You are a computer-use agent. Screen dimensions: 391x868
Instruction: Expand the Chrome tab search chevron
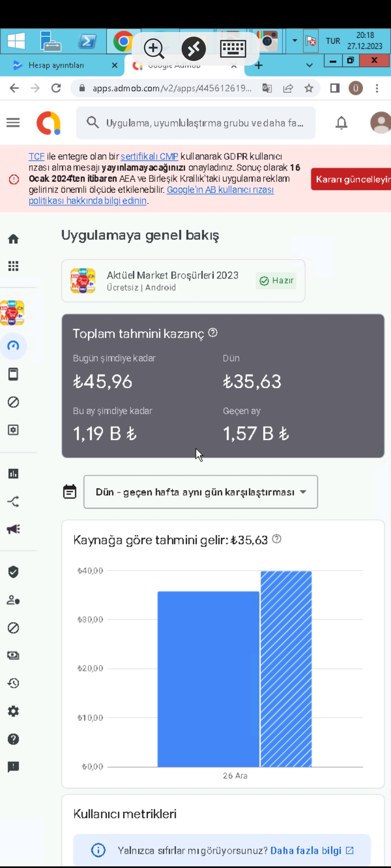click(x=309, y=65)
